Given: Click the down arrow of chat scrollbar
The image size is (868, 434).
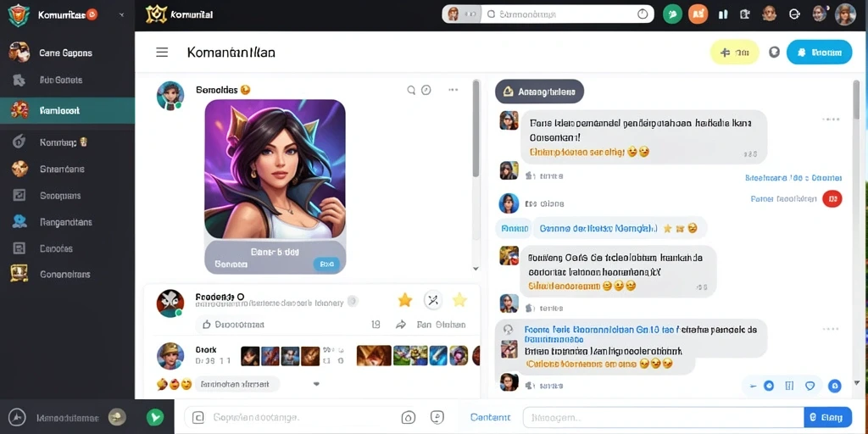Looking at the screenshot, I should (856, 382).
